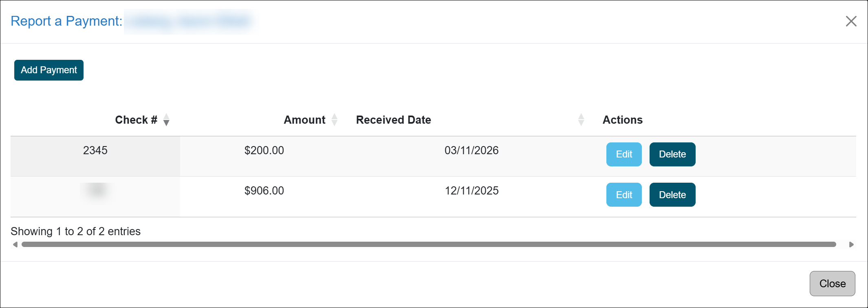Click the left arrow of the horizontal scrollbar
The image size is (868, 308).
point(15,245)
